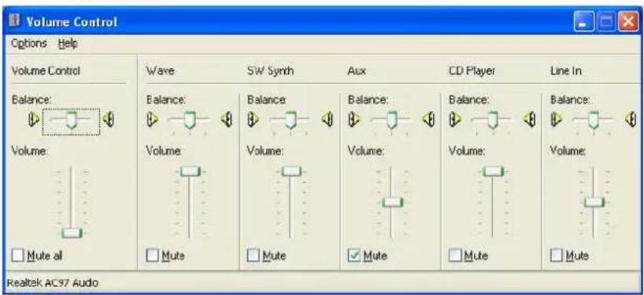Click the Wave balance slider thumb
The width and height of the screenshot is (644, 295).
(189, 120)
